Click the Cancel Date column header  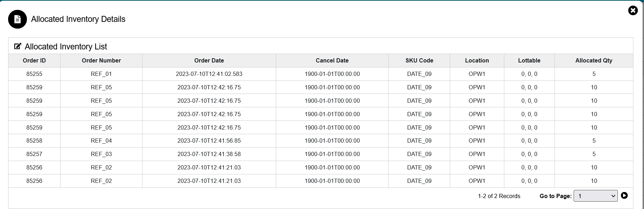(332, 60)
